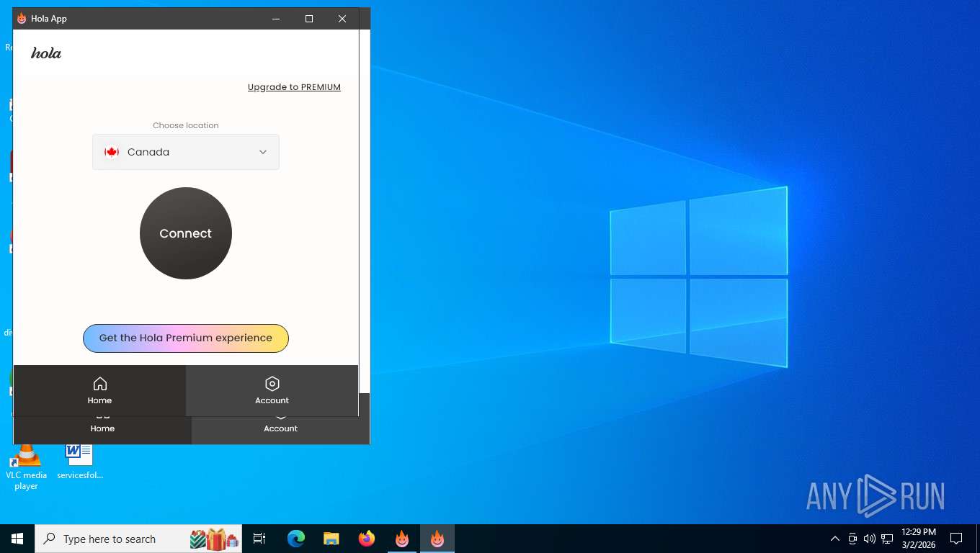Open Task View from the taskbar
Image resolution: width=980 pixels, height=553 pixels.
click(x=259, y=539)
